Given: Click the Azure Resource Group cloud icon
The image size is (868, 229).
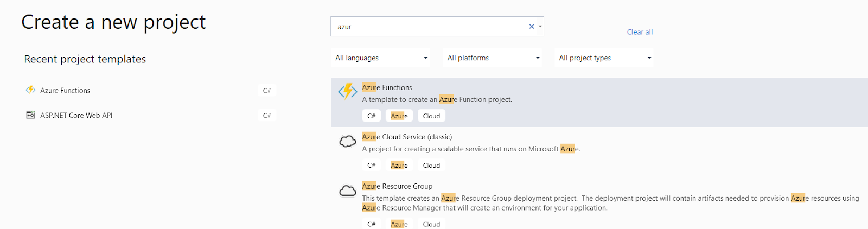Looking at the screenshot, I should pos(348,190).
